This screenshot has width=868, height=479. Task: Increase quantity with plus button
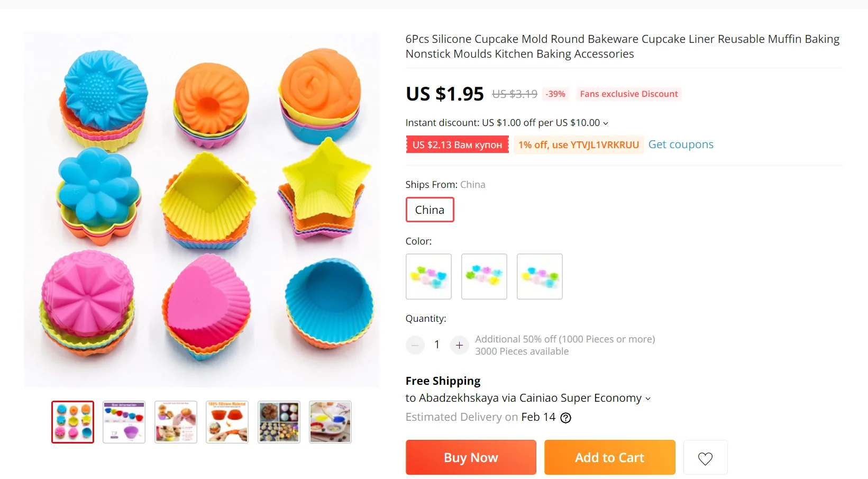coord(459,346)
